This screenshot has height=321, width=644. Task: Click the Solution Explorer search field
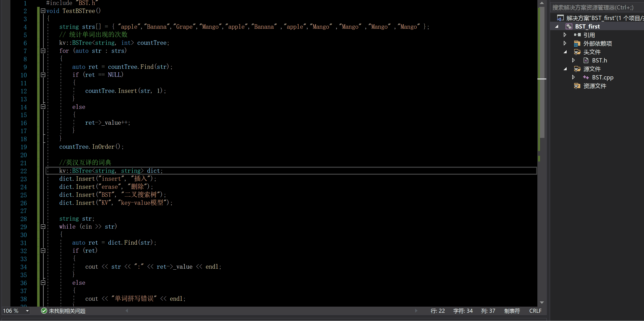click(597, 8)
